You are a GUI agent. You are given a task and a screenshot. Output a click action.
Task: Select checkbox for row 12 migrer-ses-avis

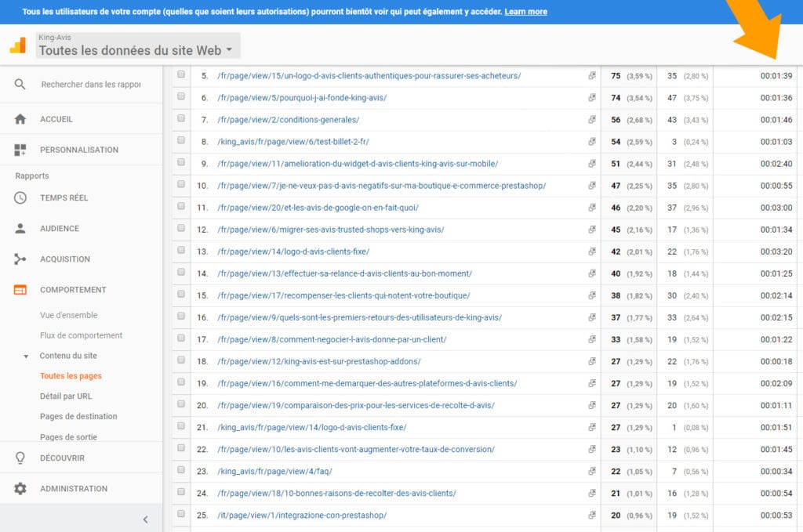(181, 228)
